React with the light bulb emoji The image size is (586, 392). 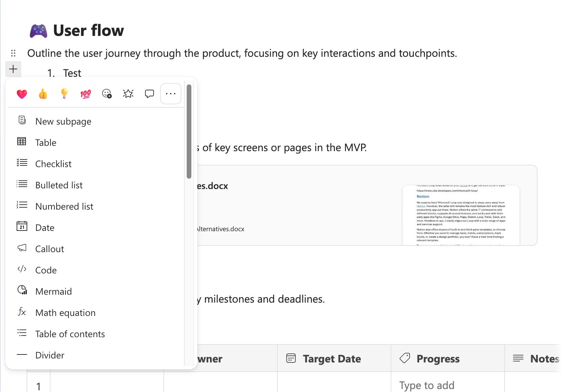(64, 94)
